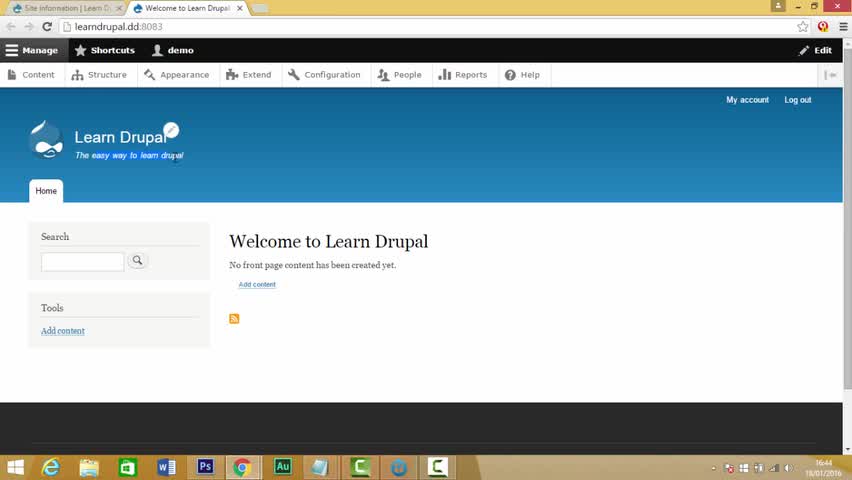Open the demo user menu
Viewport: 852px width, 480px height.
(x=173, y=50)
